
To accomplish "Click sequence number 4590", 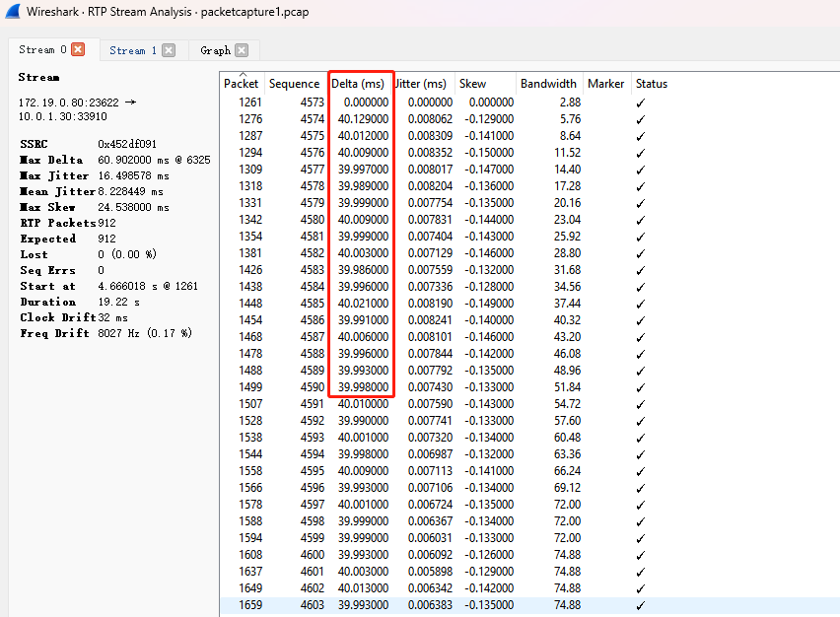I will tap(313, 386).
